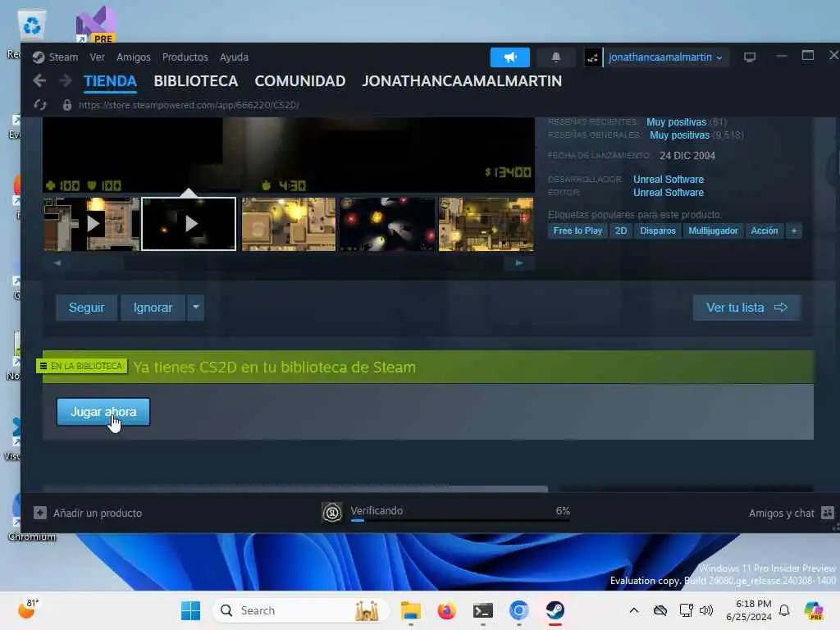The image size is (840, 630).
Task: Select the Multijugador tag
Action: [713, 231]
